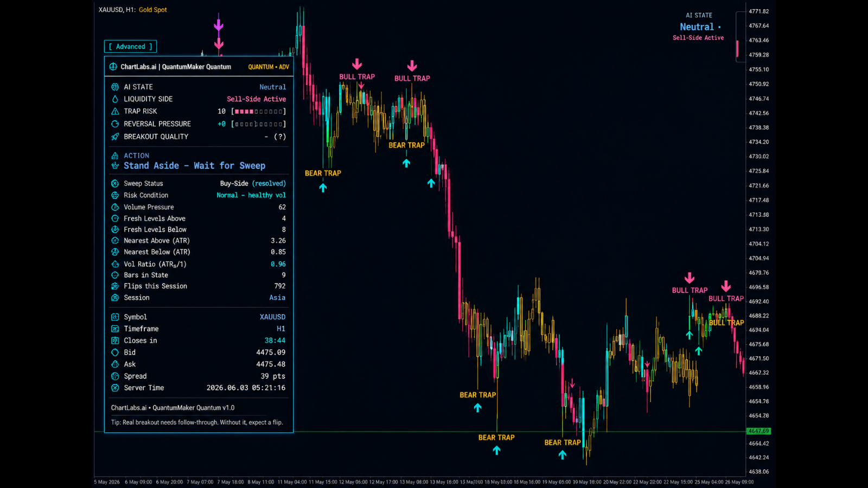Screen dimensions: 868x488
Task: Click the Nearest Below (ATR) icon
Action: click(x=115, y=252)
